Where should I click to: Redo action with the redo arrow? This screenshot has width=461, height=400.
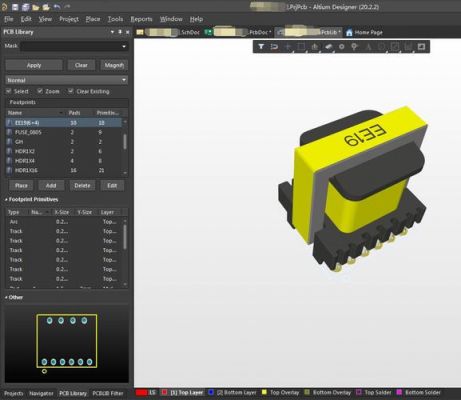(x=67, y=7)
